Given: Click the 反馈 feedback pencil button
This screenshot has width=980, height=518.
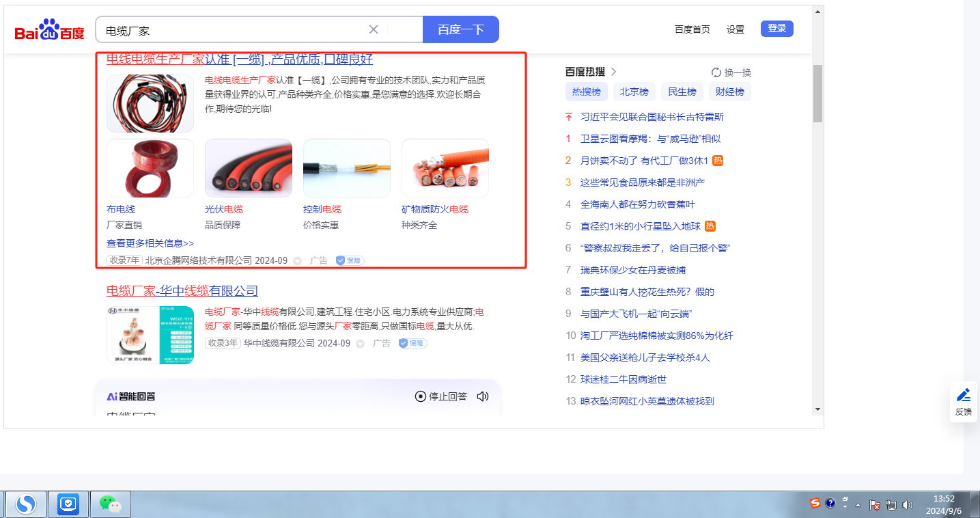Looking at the screenshot, I should click(x=964, y=402).
